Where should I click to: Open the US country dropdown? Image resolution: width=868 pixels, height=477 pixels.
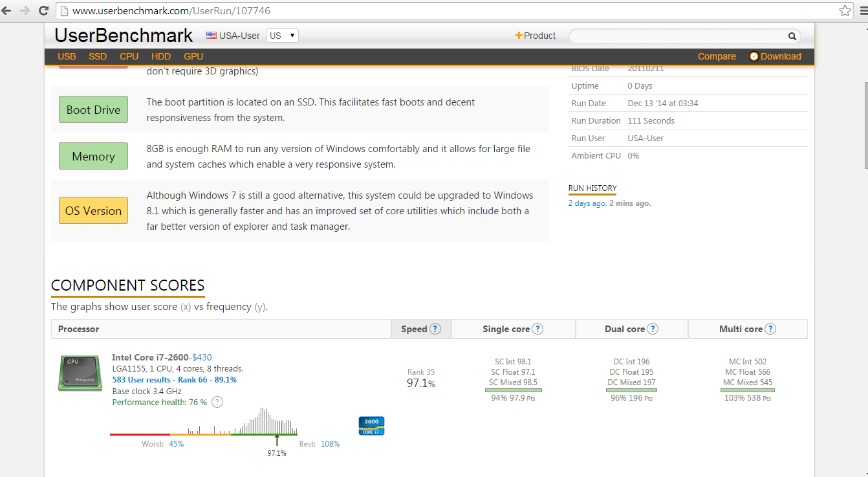283,36
